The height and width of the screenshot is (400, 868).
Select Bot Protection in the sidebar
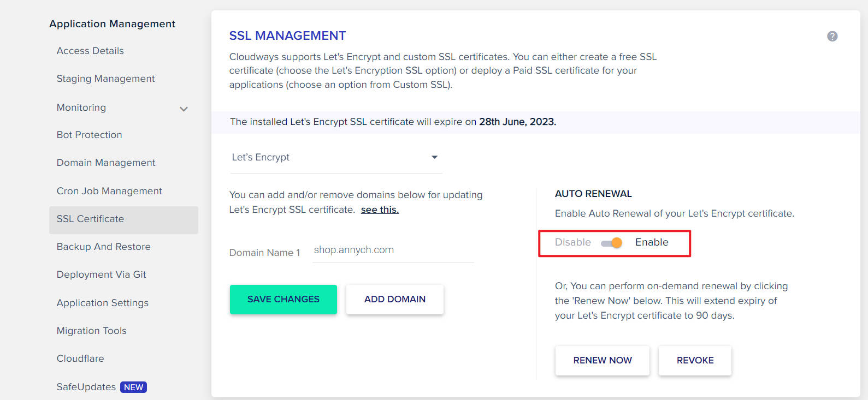(90, 135)
